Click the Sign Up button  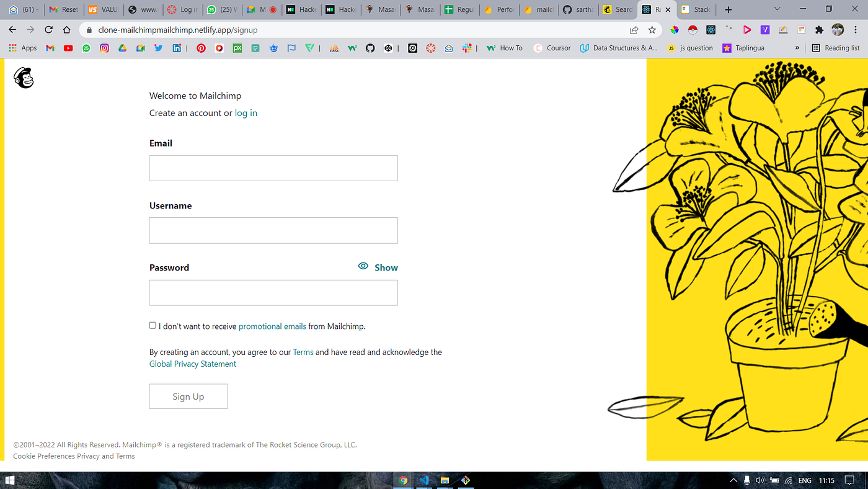coord(188,396)
